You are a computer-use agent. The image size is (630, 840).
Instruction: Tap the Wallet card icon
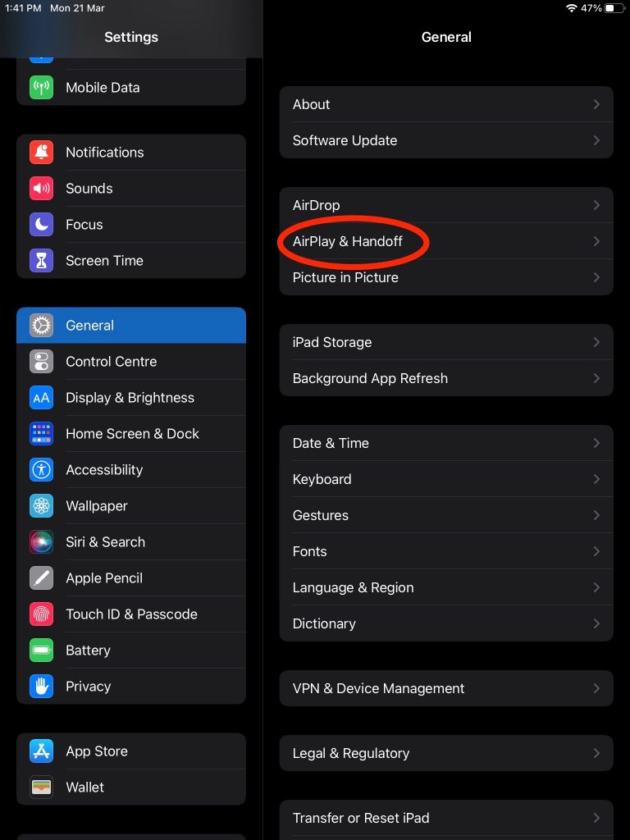click(x=41, y=787)
